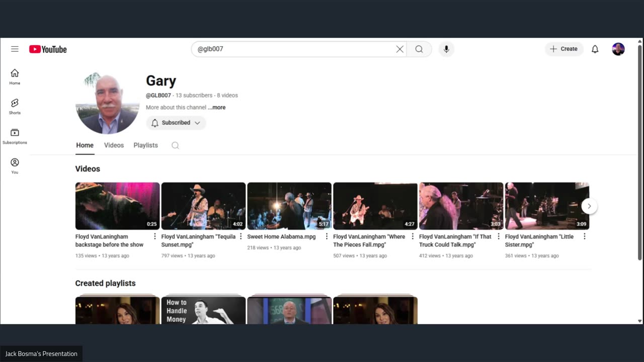This screenshot has width=644, height=362.
Task: Open Shorts in sidebar
Action: [x=15, y=106]
